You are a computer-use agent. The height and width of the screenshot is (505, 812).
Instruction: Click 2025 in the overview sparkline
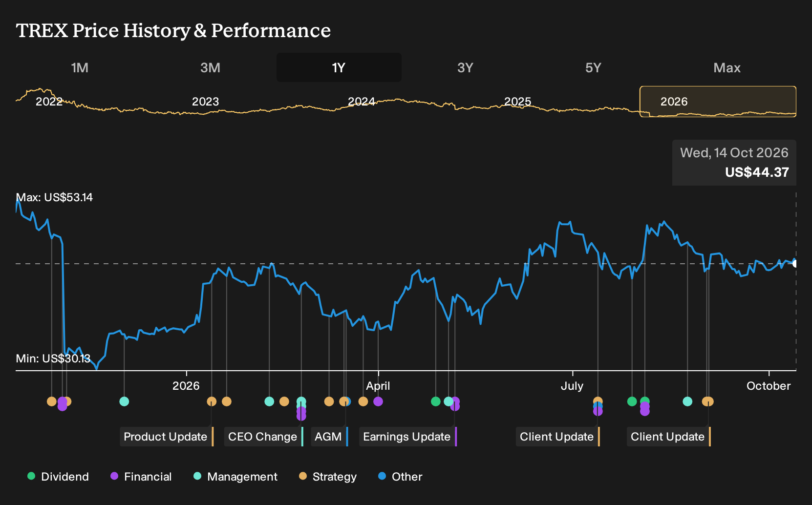517,102
